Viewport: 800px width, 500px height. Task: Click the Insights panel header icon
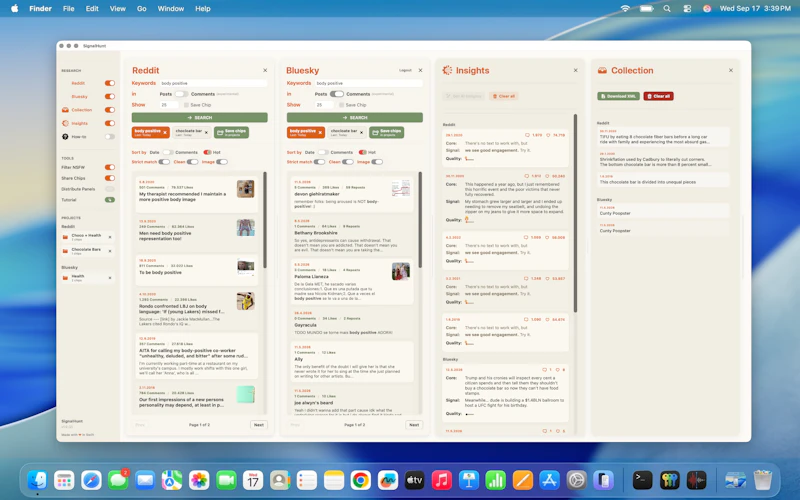click(x=447, y=70)
